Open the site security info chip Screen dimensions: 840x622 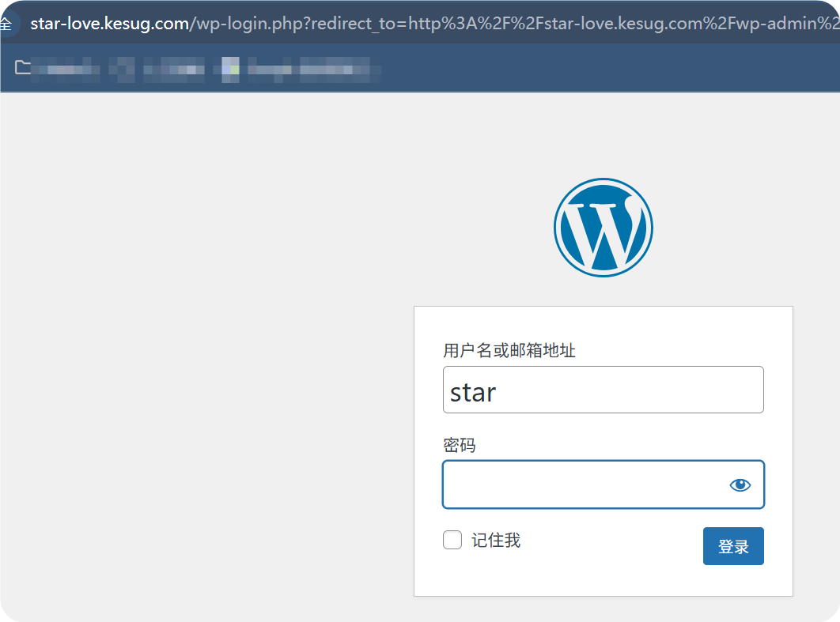6,24
